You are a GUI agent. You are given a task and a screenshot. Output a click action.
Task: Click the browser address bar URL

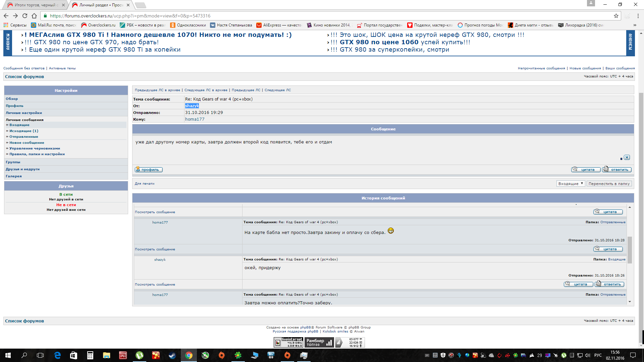click(130, 16)
